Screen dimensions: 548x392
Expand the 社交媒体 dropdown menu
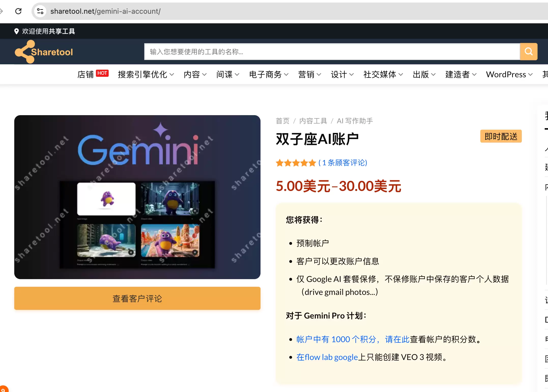(x=383, y=74)
